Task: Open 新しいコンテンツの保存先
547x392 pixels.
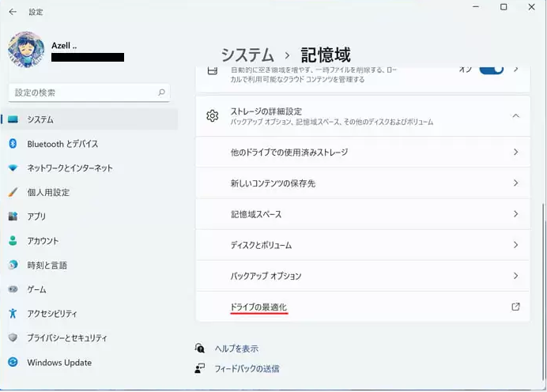Action: (363, 183)
